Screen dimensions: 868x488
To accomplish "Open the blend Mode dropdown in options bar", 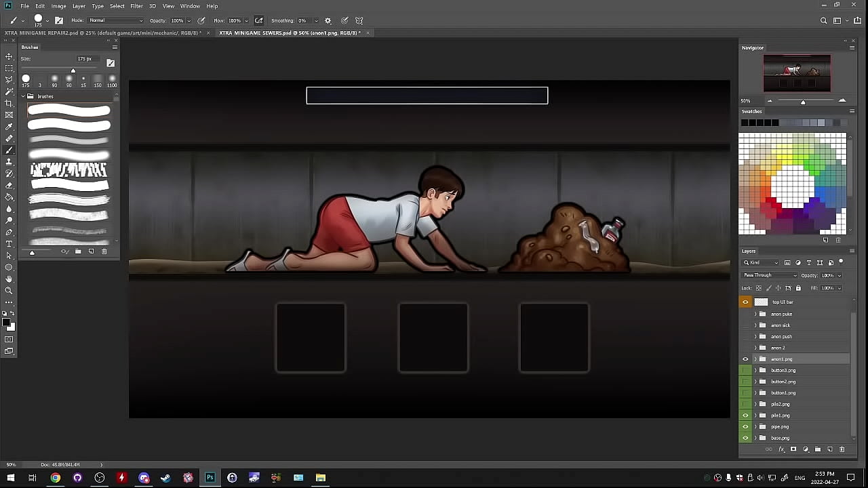I will (115, 20).
